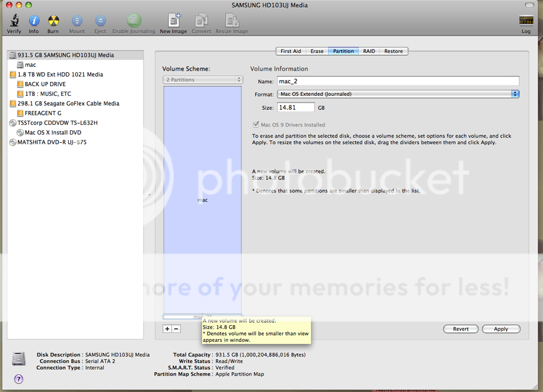
Task: Click the partition divider handle above mac_2
Action: pyautogui.click(x=202, y=313)
